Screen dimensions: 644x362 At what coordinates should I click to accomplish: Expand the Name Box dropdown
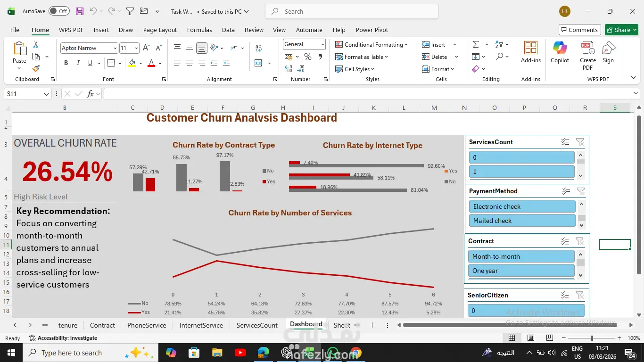point(46,94)
